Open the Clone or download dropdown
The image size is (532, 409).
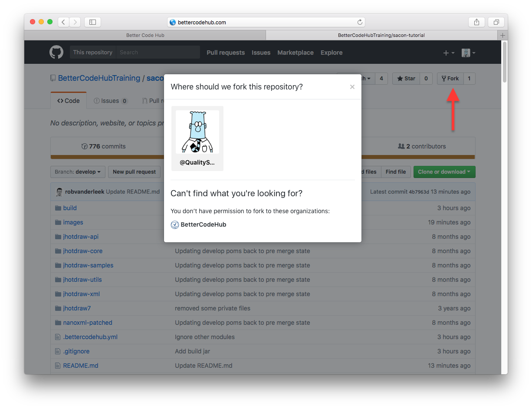(444, 172)
